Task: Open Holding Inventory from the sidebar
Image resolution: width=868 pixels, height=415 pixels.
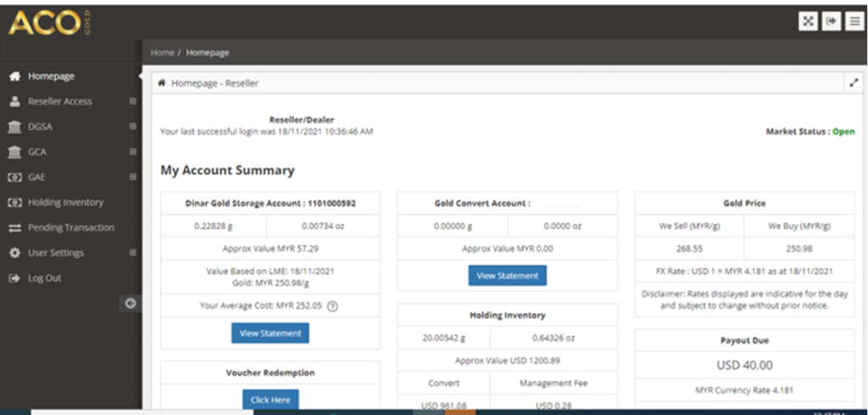Action: 65,202
